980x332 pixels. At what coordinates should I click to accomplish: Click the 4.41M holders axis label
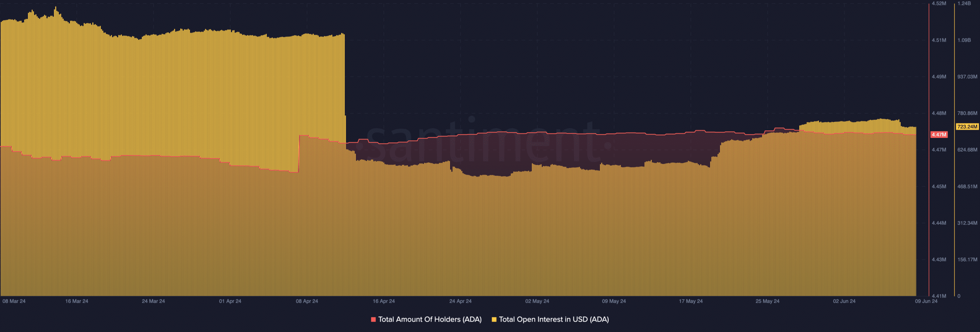[x=939, y=296]
